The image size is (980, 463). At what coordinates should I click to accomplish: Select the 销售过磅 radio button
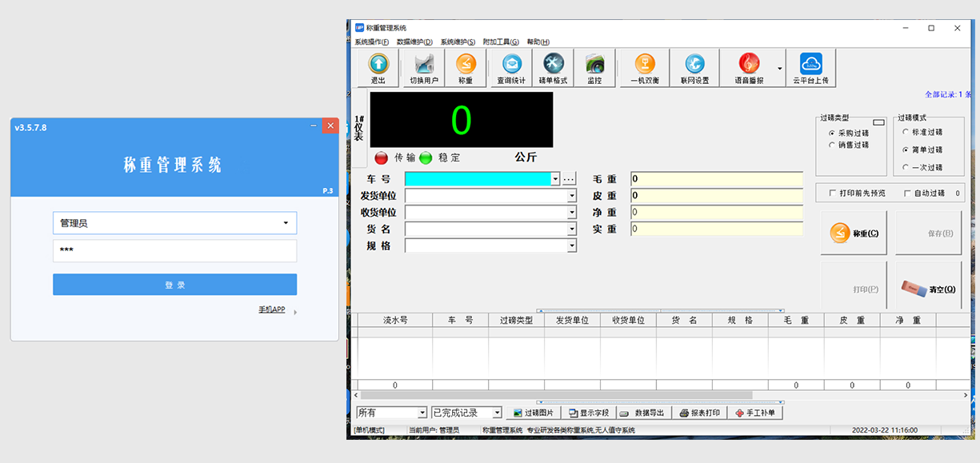click(832, 146)
